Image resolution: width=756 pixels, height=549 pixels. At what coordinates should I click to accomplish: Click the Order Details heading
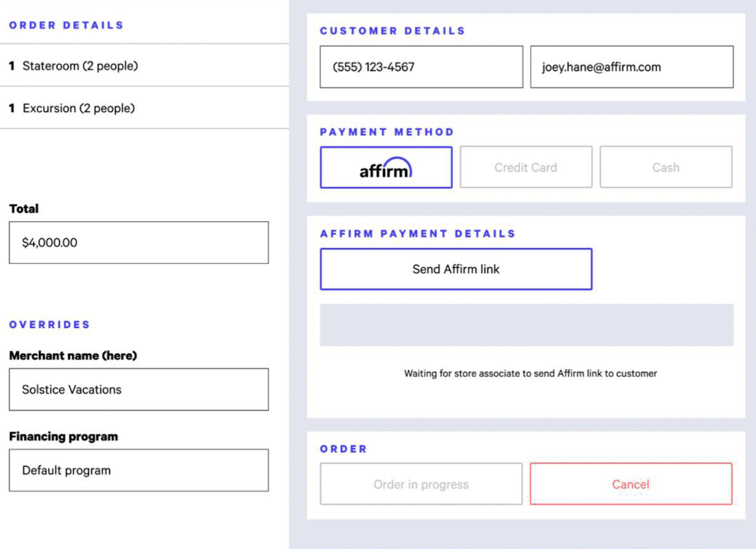[x=67, y=25]
